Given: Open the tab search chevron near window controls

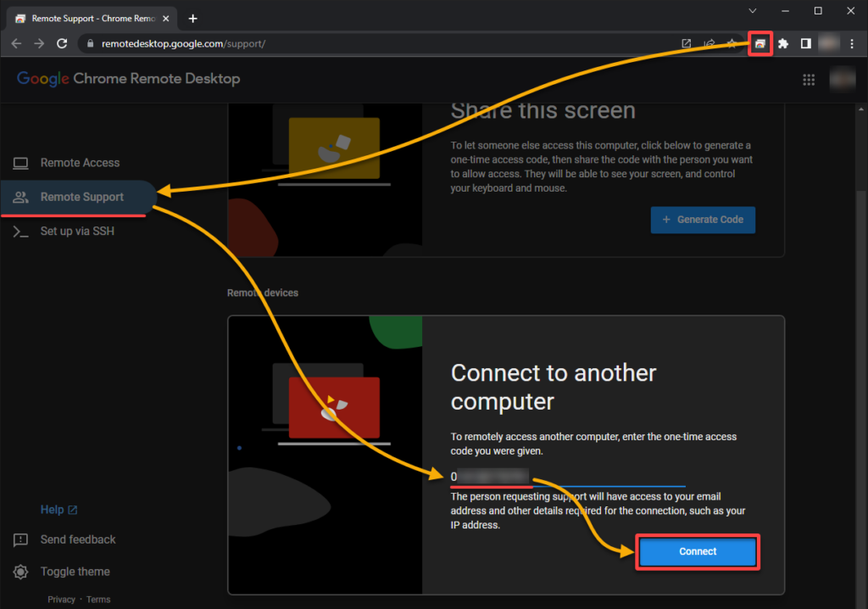Looking at the screenshot, I should pyautogui.click(x=753, y=11).
